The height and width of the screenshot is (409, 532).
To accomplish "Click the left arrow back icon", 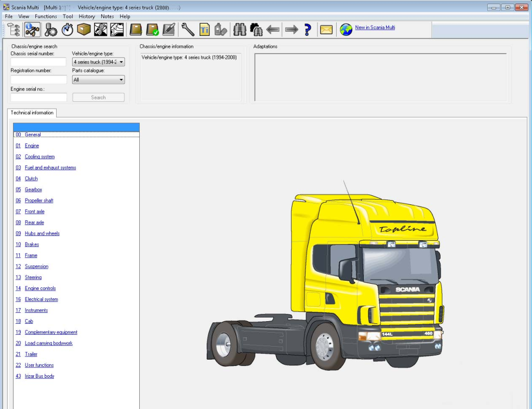I will point(273,30).
